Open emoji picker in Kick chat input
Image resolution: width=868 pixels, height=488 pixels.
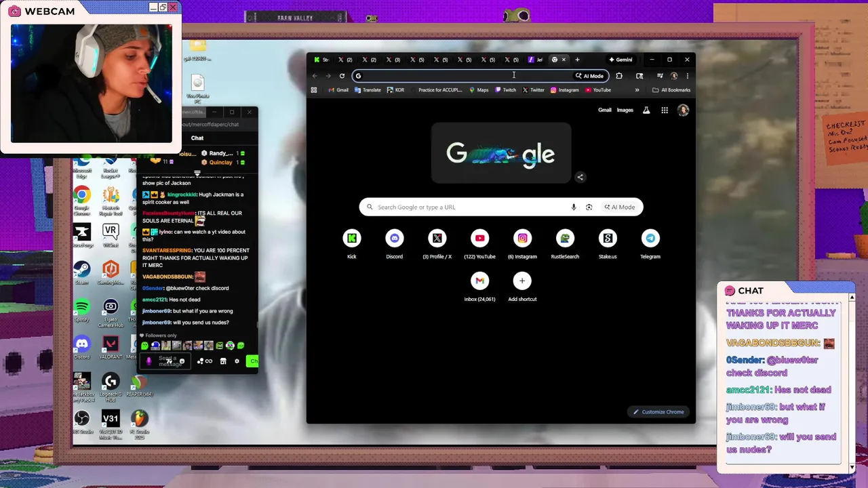(182, 361)
